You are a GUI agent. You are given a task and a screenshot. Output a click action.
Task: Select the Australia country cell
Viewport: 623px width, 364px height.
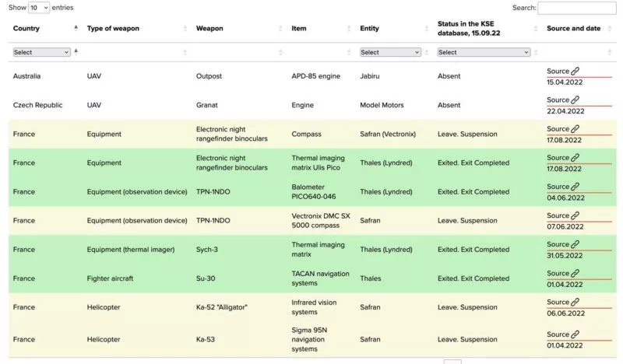point(26,76)
